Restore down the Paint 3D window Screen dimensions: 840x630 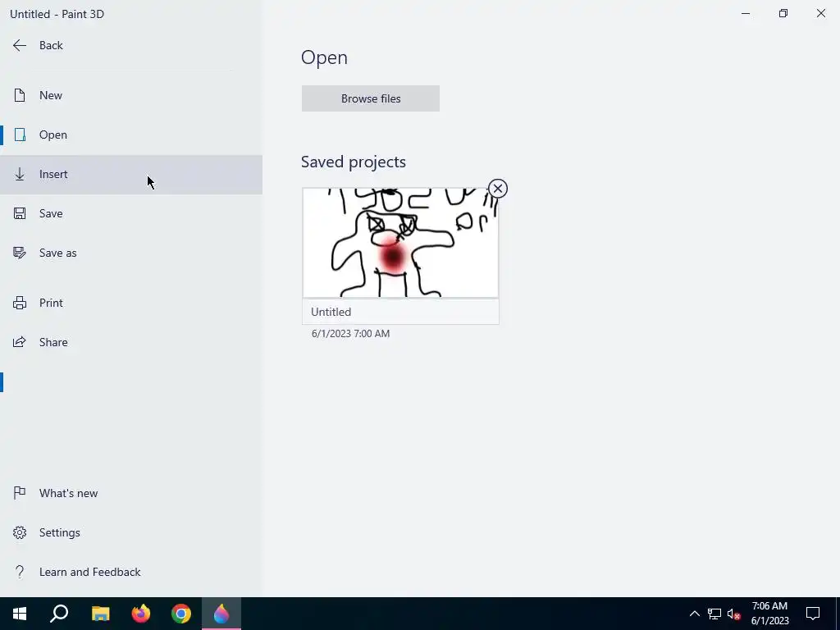(783, 13)
